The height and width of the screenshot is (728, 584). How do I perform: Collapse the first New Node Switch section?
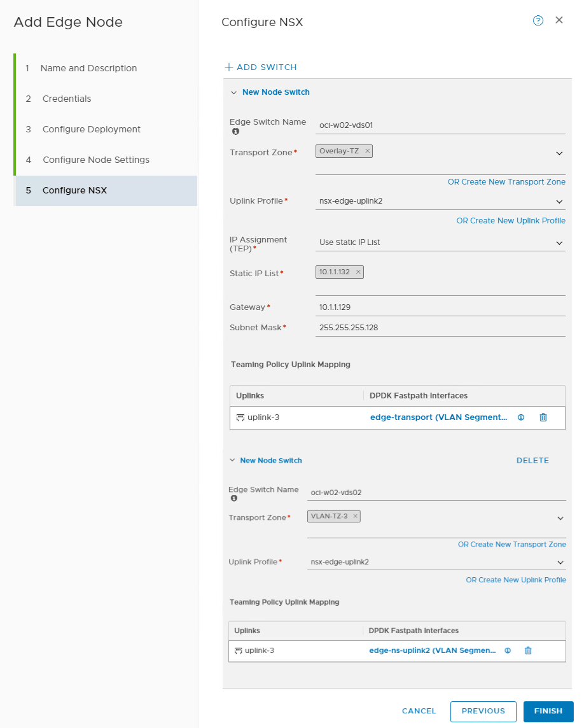point(234,92)
